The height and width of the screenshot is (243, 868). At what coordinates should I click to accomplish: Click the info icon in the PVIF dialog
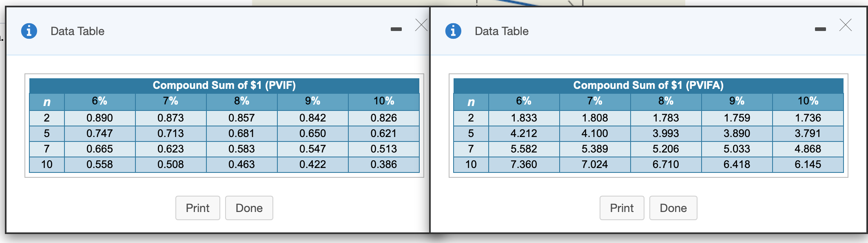coord(29,31)
